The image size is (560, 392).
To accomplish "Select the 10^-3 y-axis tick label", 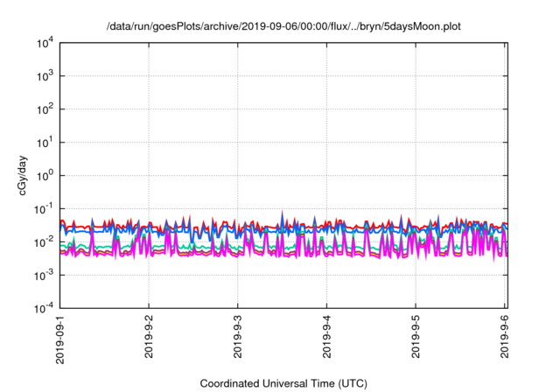I will [x=43, y=276].
